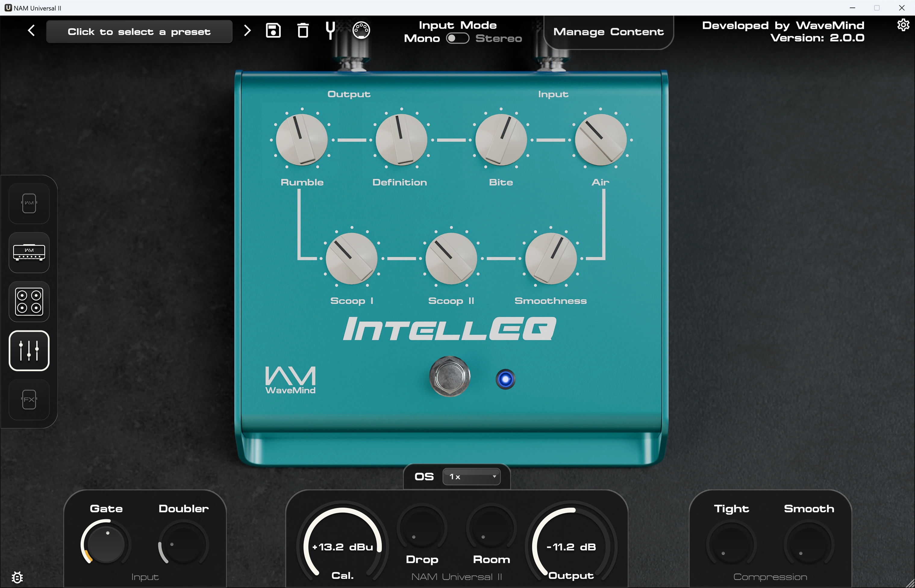This screenshot has width=915, height=588.
Task: Save the current preset with the floppy disk icon
Action: pyautogui.click(x=273, y=31)
